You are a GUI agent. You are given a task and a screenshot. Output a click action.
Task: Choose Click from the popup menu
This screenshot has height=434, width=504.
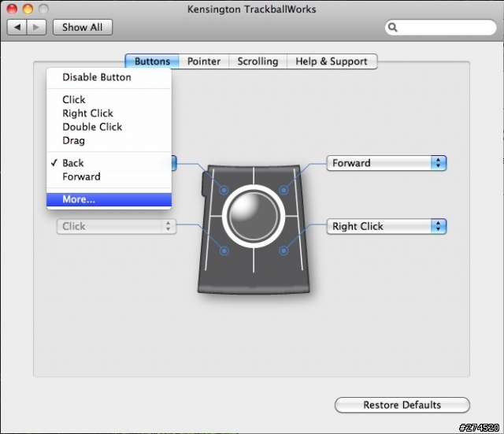pyautogui.click(x=109, y=100)
